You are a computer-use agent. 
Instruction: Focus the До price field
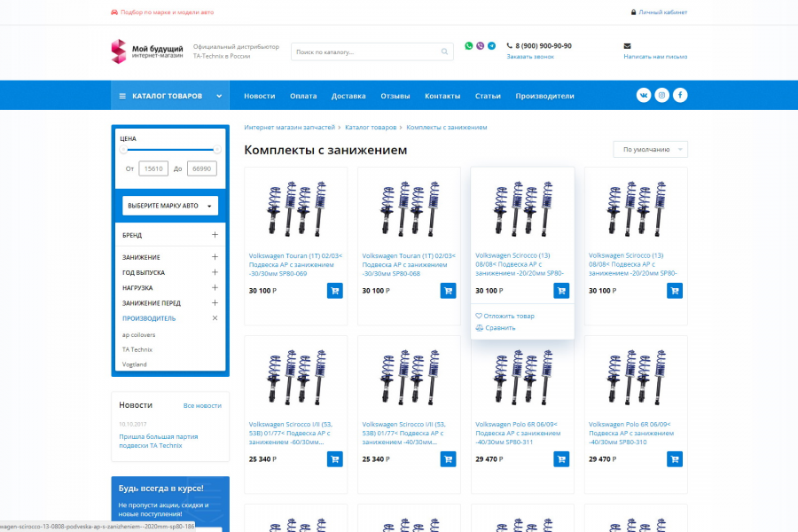coord(202,168)
